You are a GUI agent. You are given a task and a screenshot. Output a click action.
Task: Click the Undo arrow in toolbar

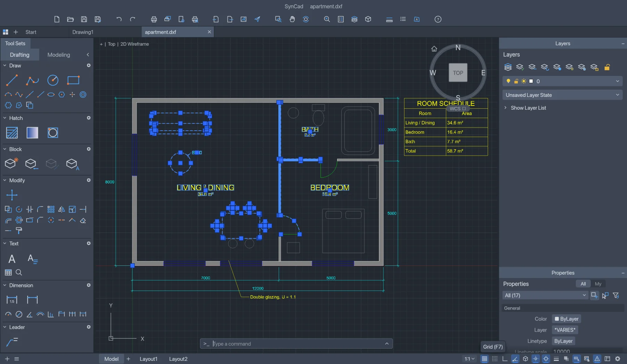(x=119, y=19)
